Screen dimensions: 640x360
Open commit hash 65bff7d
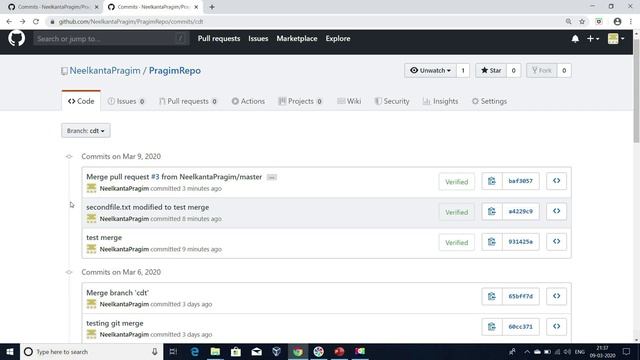click(520, 296)
